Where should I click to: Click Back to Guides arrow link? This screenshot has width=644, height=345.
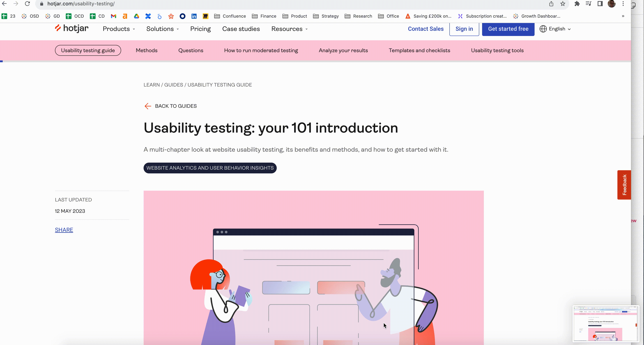coord(171,106)
